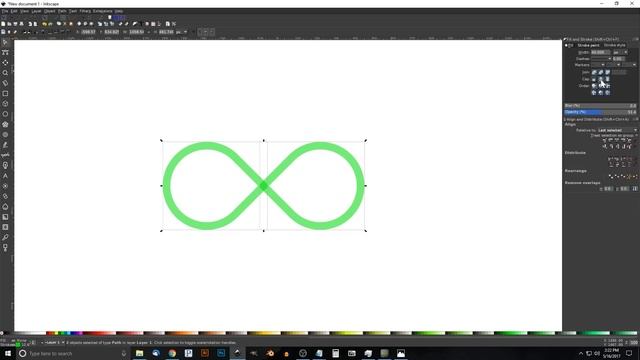Open the File menu

[x=4, y=11]
